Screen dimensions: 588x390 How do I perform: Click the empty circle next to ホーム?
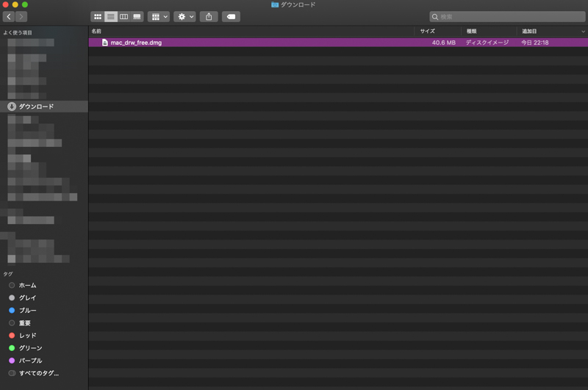point(12,285)
